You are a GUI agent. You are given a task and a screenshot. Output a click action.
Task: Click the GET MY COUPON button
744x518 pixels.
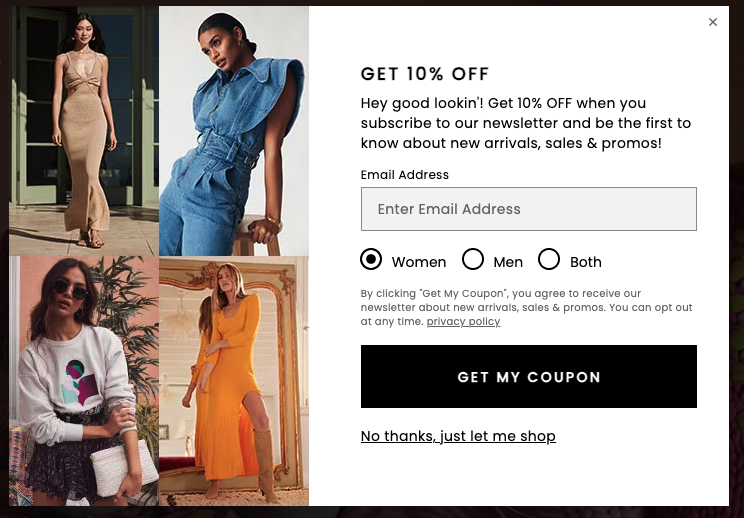(x=529, y=376)
